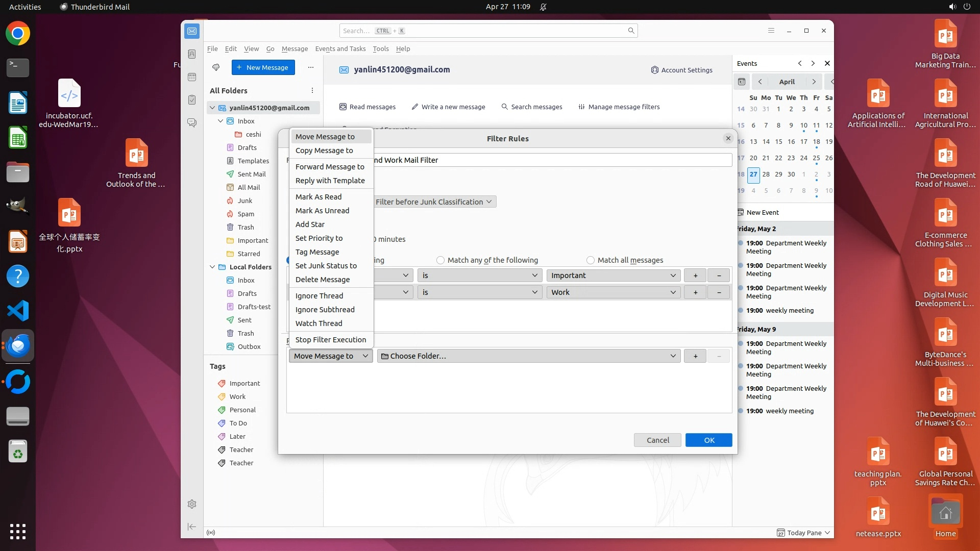Open the Calendar sidebar icon
Viewport: 980px width, 551px height.
(192, 77)
